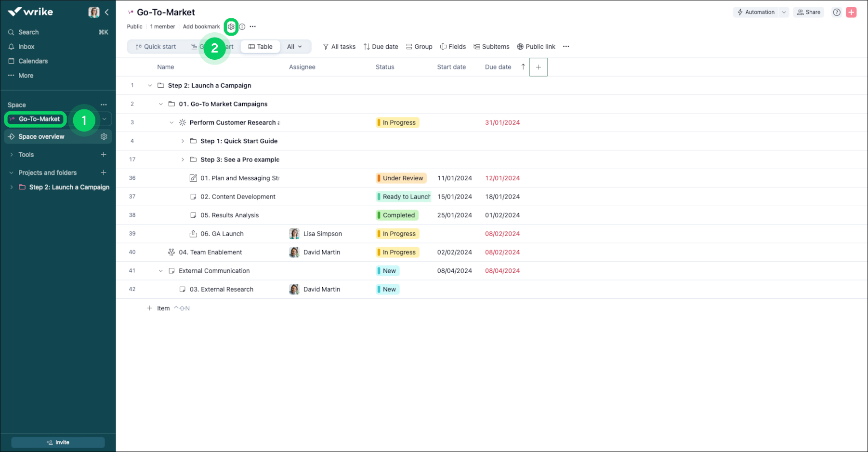Toggle Due date sort order arrow
Screen dimensions: 868x452
point(523,67)
